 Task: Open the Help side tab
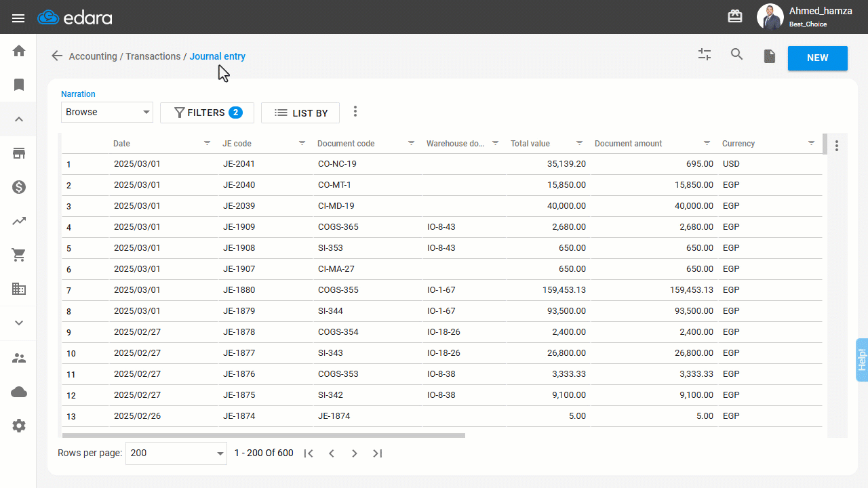[862, 359]
